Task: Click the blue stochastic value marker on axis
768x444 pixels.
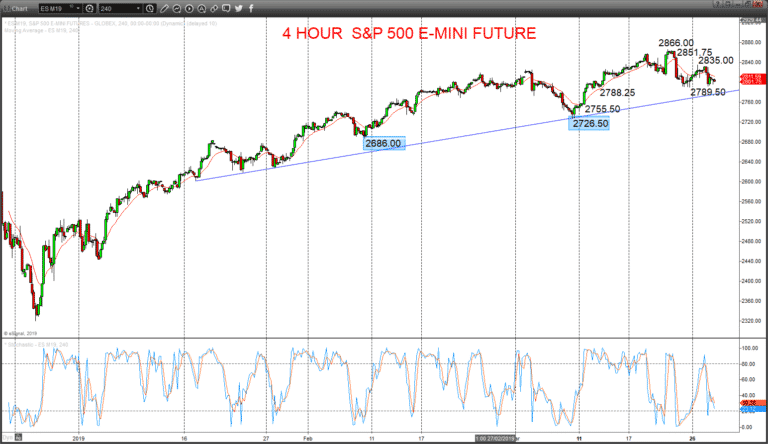Action: 753,408
